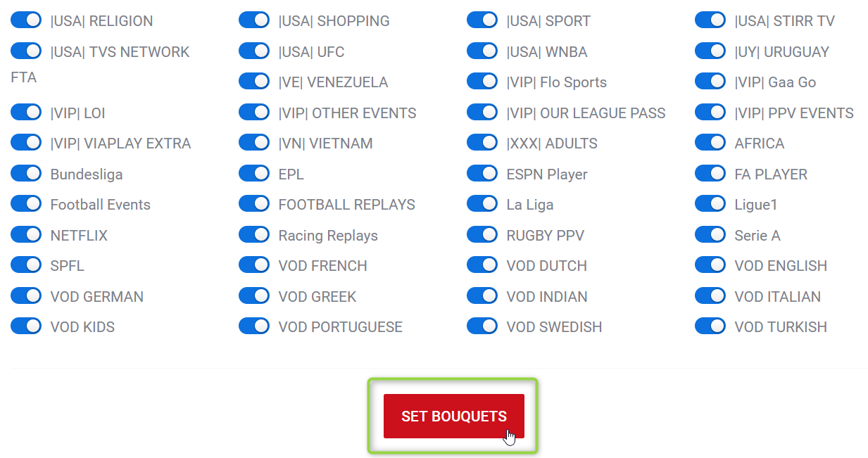Image resolution: width=868 pixels, height=458 pixels.
Task: Toggle the |VE| VENEZUELA switch
Action: click(x=254, y=82)
